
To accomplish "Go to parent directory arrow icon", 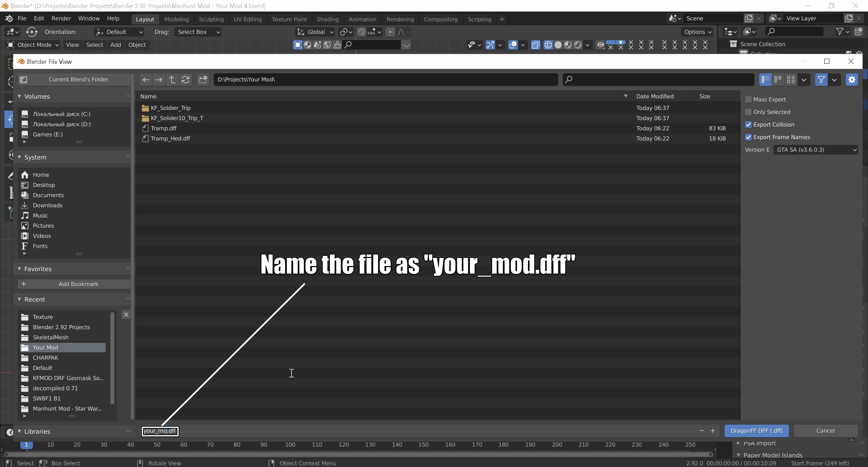I will coord(172,80).
